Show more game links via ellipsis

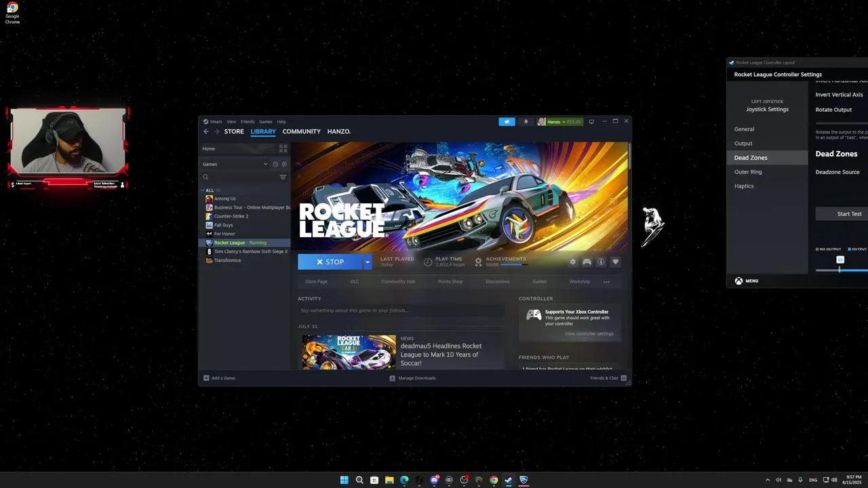606,282
